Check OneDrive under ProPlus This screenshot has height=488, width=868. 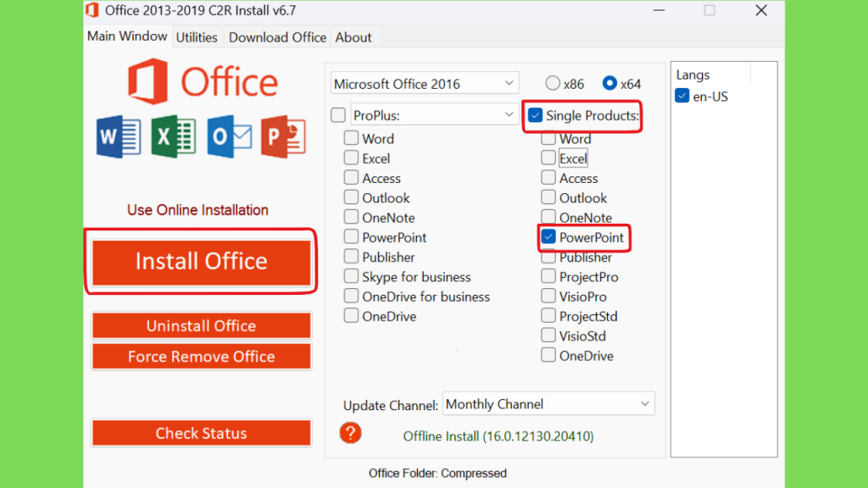[351, 315]
